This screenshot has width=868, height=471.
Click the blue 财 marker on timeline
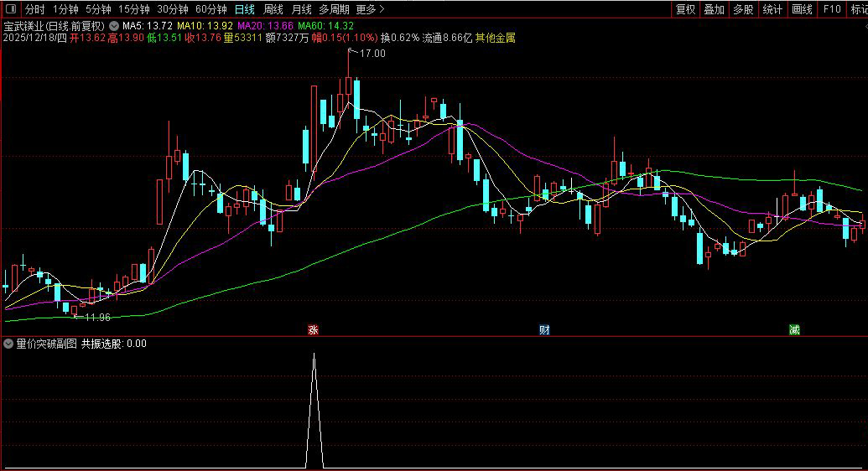(x=545, y=330)
